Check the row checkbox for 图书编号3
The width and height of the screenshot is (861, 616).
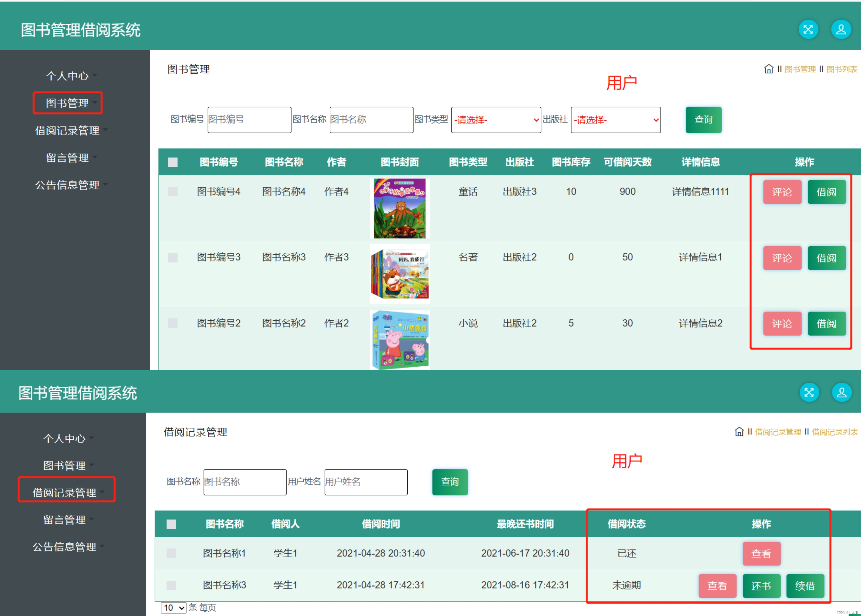click(173, 258)
